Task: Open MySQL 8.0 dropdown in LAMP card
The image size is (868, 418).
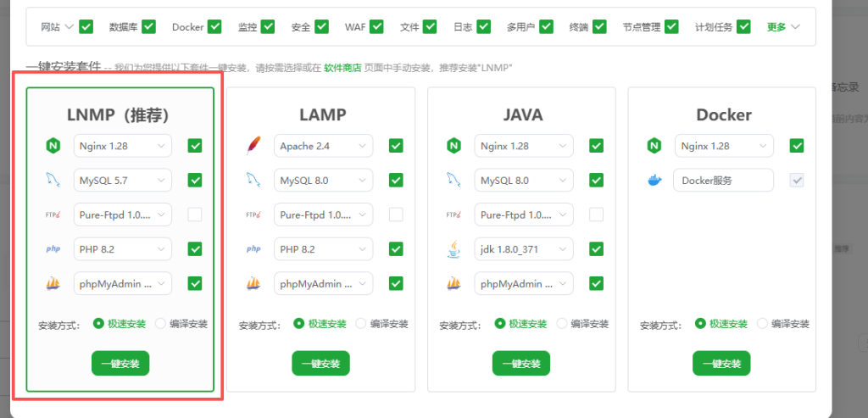Action: (x=323, y=180)
